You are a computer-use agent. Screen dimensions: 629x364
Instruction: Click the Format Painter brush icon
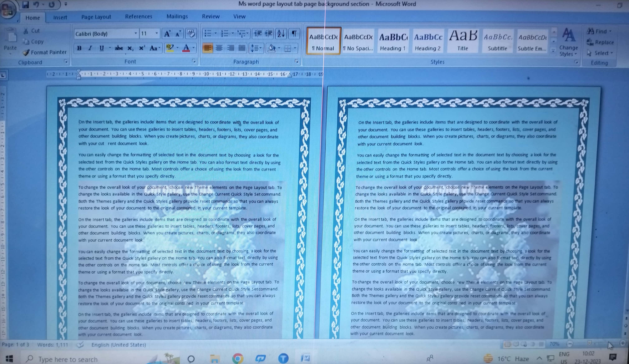(x=26, y=52)
